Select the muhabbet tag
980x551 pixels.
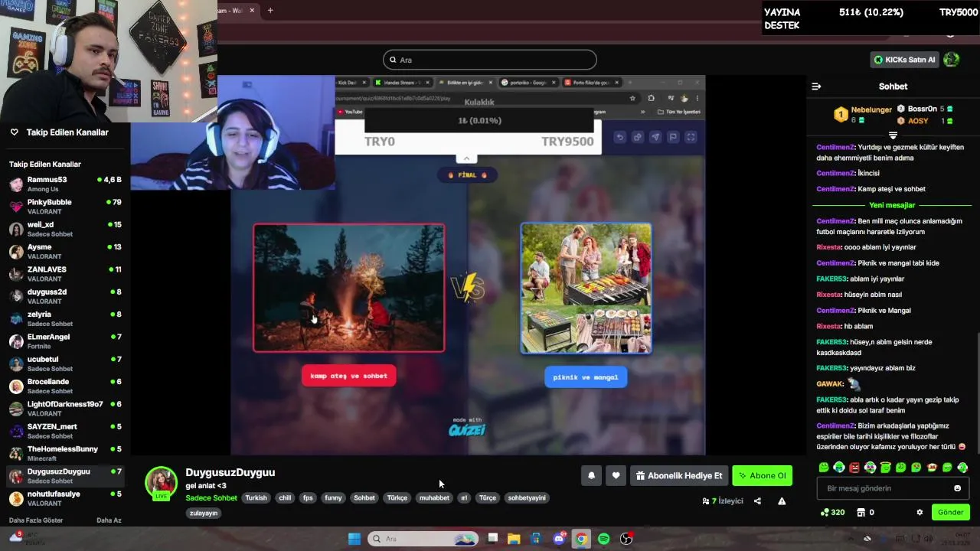434,498
